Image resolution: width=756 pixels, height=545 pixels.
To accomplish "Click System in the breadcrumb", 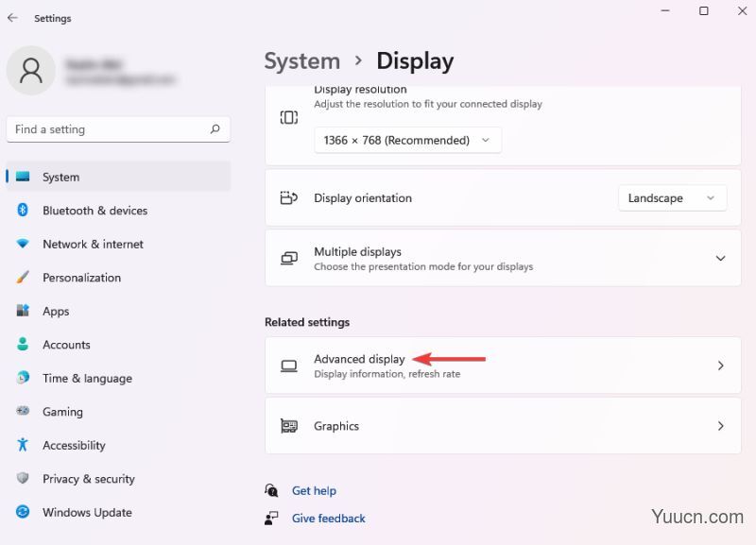I will pyautogui.click(x=301, y=61).
